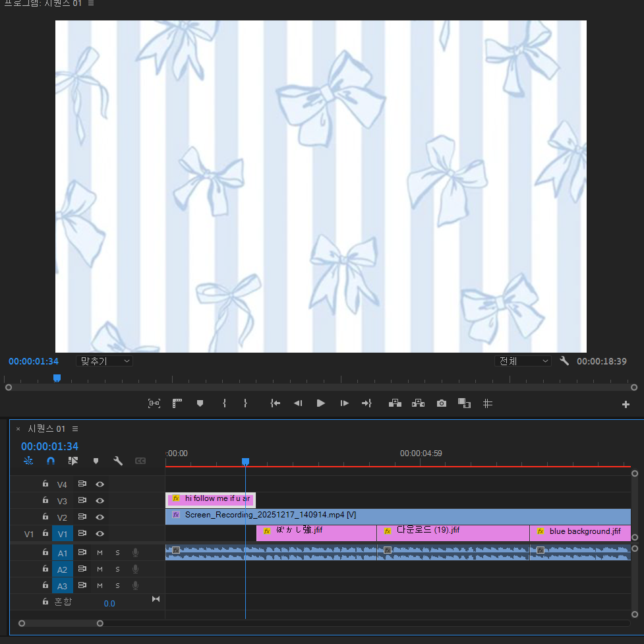This screenshot has height=644, width=644.
Task: Open playback resolution dropdown 전체
Action: (523, 361)
